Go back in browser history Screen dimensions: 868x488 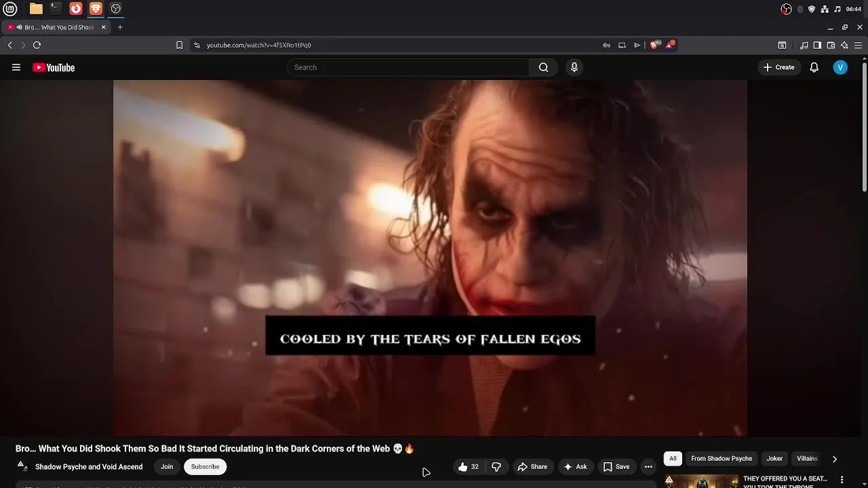pyautogui.click(x=9, y=45)
